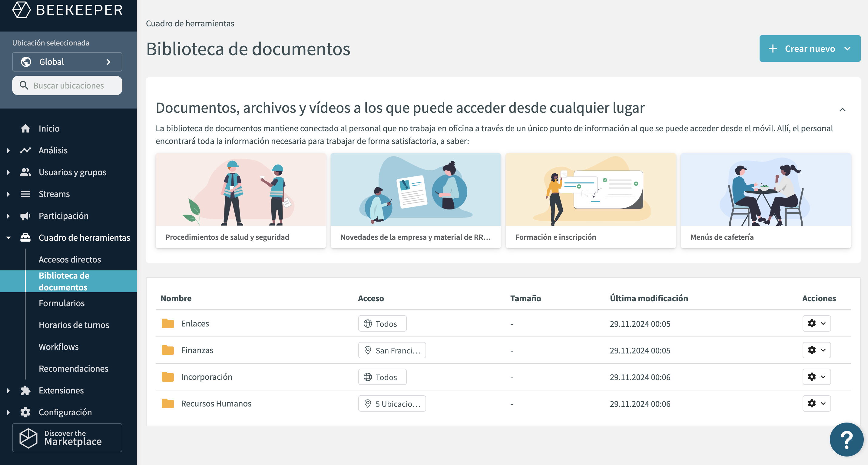
Task: Open the Recursos Humanos folder name
Action: click(216, 404)
